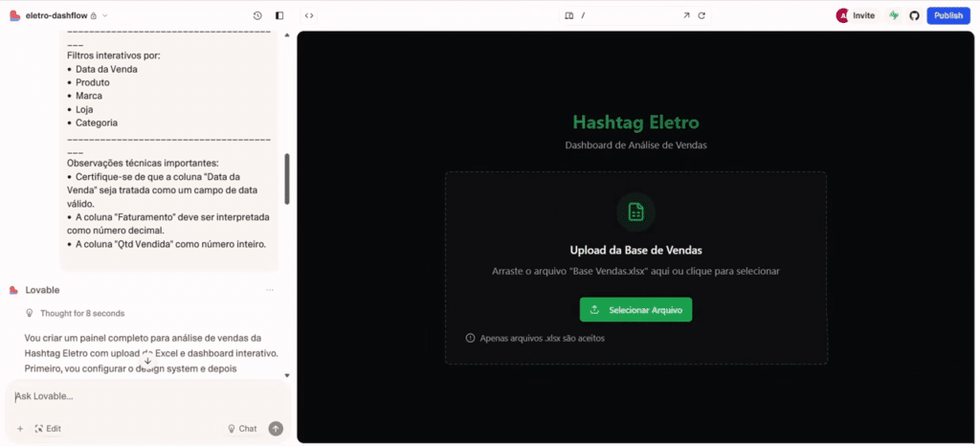This screenshot has height=446, width=980.
Task: Switch to code view icon
Action: [309, 15]
